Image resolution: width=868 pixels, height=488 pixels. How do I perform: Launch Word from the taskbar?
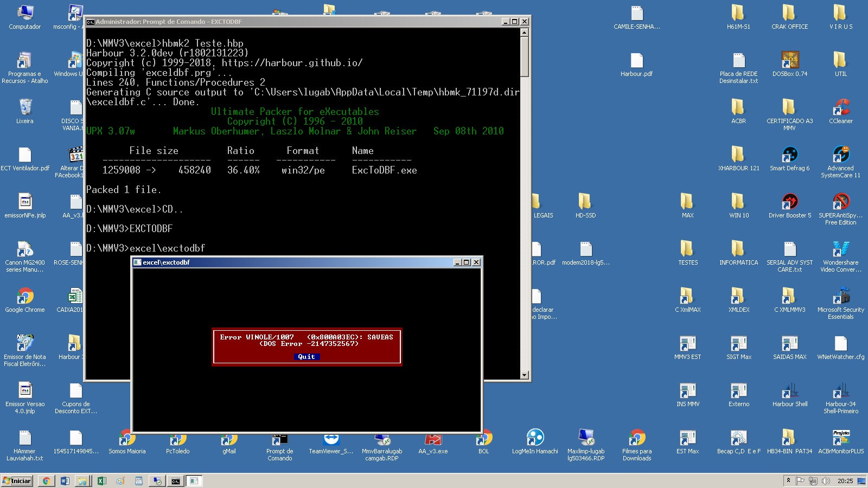[65, 481]
